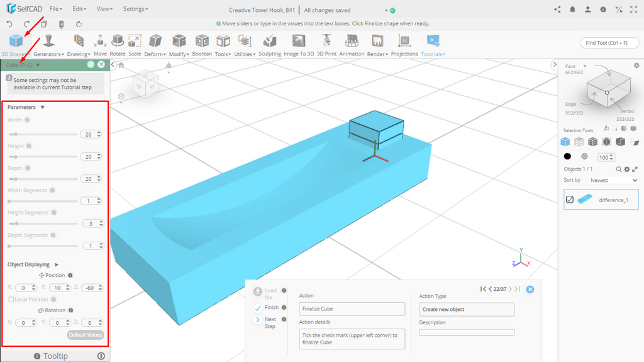The height and width of the screenshot is (362, 644).
Task: Click the Delete trash icon
Action: pos(61,25)
